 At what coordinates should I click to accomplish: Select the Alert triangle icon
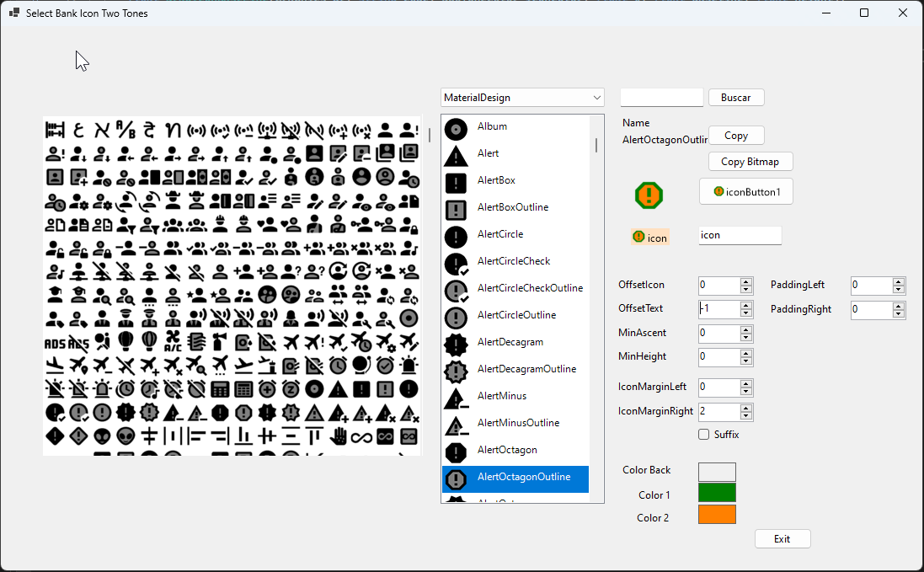(x=489, y=153)
